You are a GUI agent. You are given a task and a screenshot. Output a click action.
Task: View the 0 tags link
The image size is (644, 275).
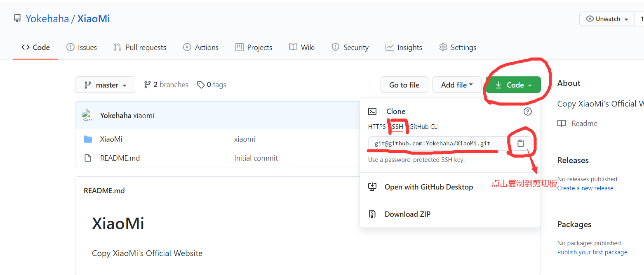(212, 85)
